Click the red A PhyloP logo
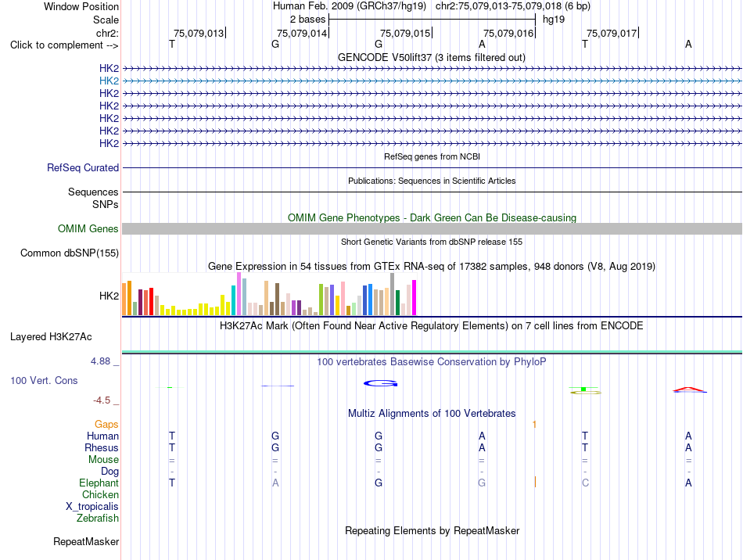This screenshot has height=560, width=743. click(690, 390)
